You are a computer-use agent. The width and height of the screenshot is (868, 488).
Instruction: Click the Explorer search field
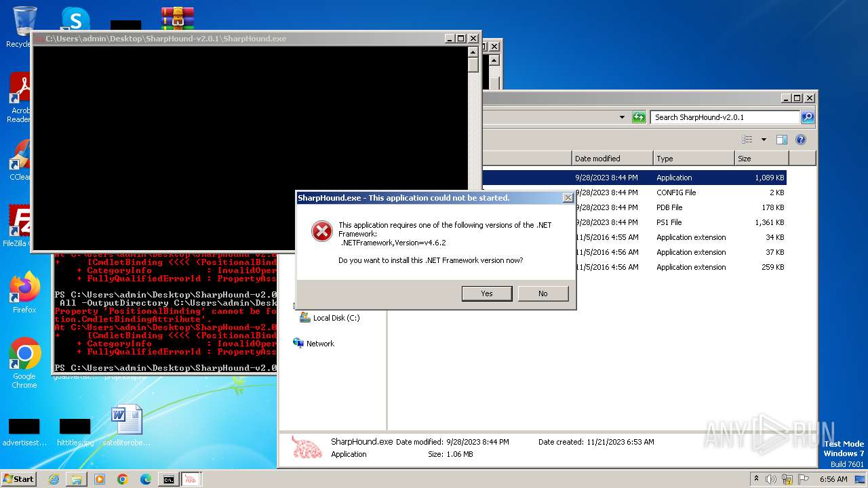(725, 117)
